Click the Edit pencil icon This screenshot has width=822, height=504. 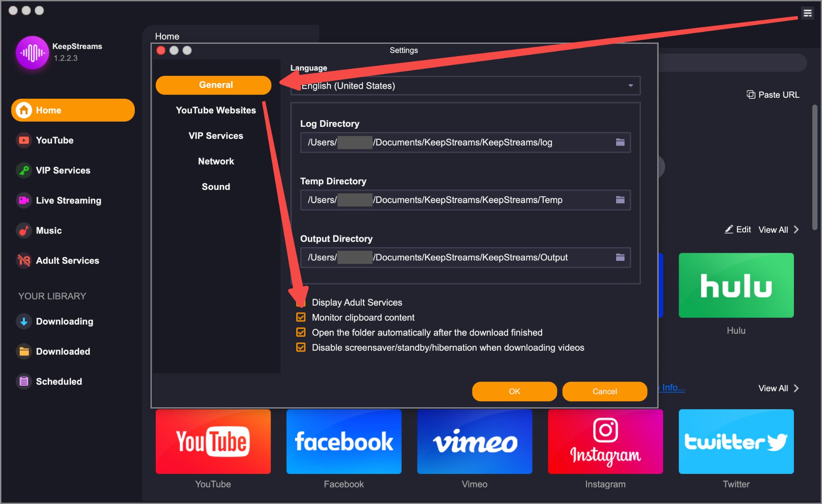[729, 229]
